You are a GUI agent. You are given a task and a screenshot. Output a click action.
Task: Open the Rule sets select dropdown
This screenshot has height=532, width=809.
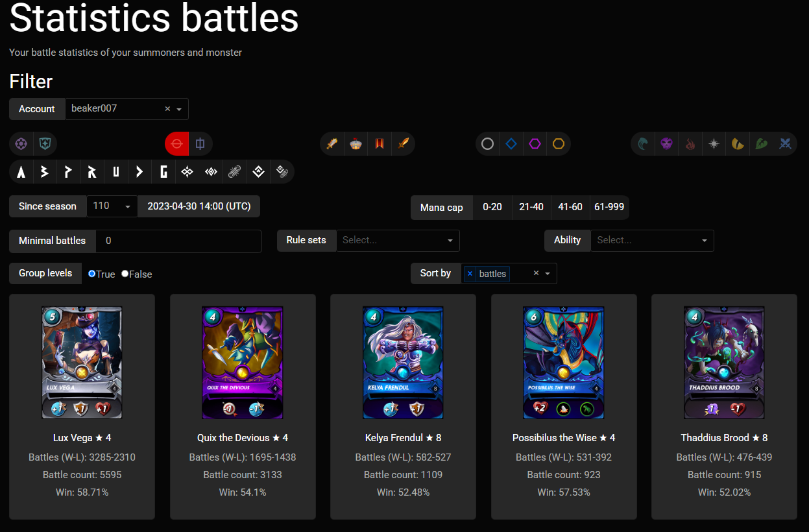[398, 240]
